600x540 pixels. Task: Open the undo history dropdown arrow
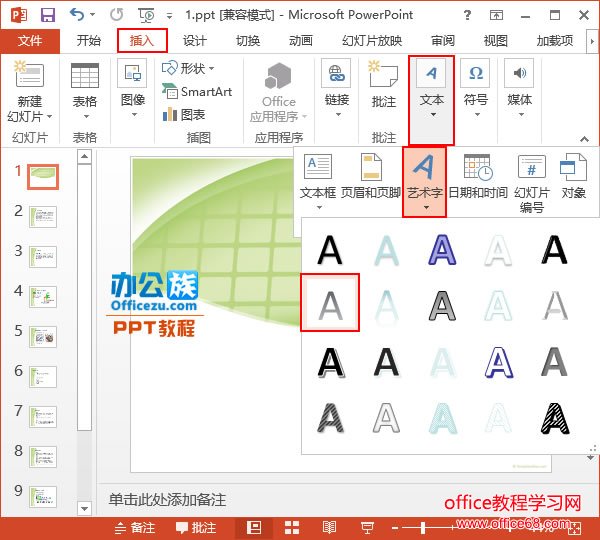point(92,15)
